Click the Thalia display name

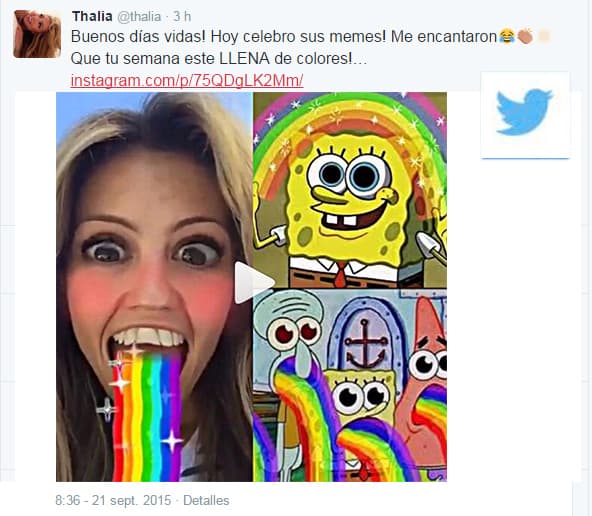click(x=92, y=16)
